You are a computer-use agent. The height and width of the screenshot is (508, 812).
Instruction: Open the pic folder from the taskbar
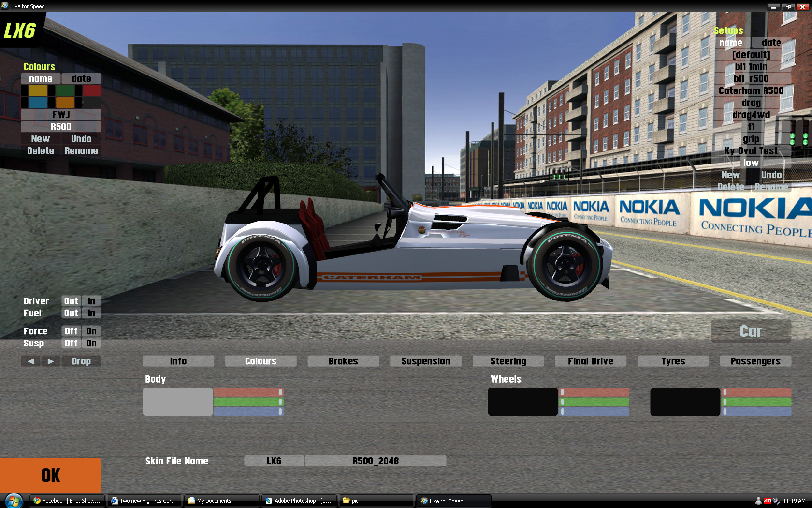coord(377,501)
